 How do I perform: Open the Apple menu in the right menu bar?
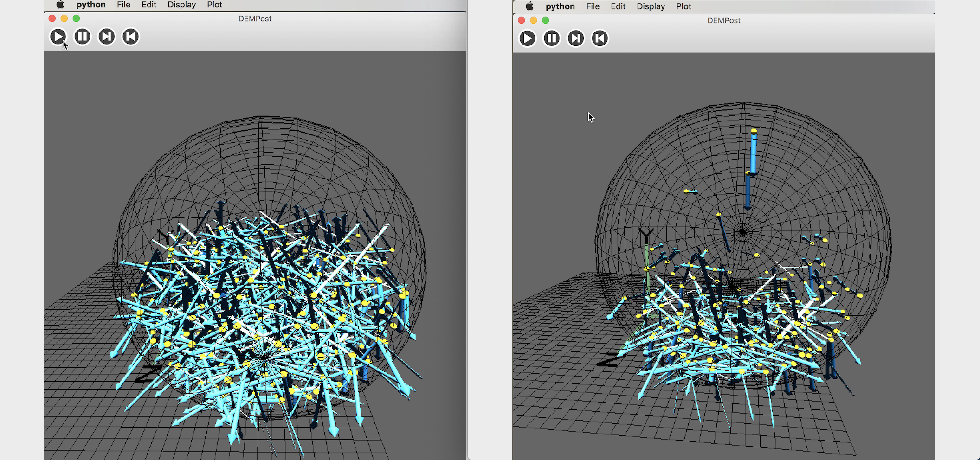pyautogui.click(x=529, y=6)
